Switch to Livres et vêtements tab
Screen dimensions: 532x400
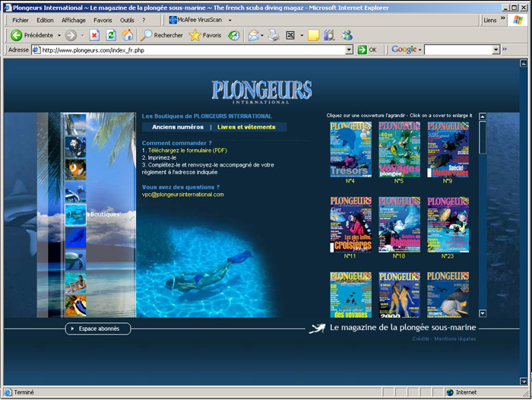coord(246,127)
